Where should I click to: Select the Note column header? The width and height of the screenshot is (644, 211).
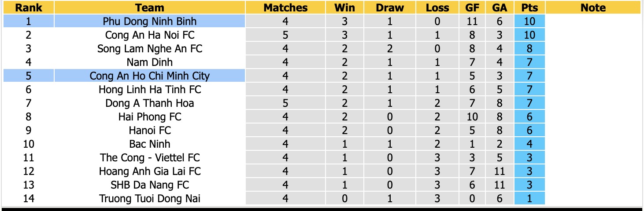pyautogui.click(x=593, y=7)
